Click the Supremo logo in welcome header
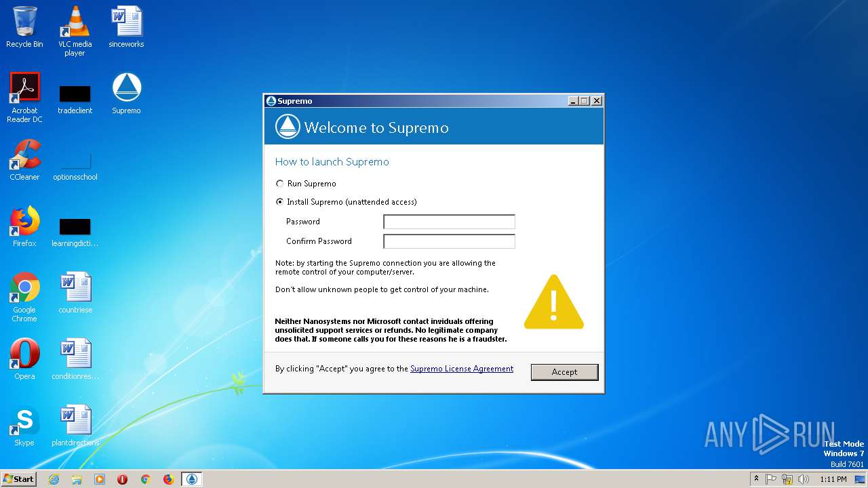868x488 pixels. [x=288, y=127]
